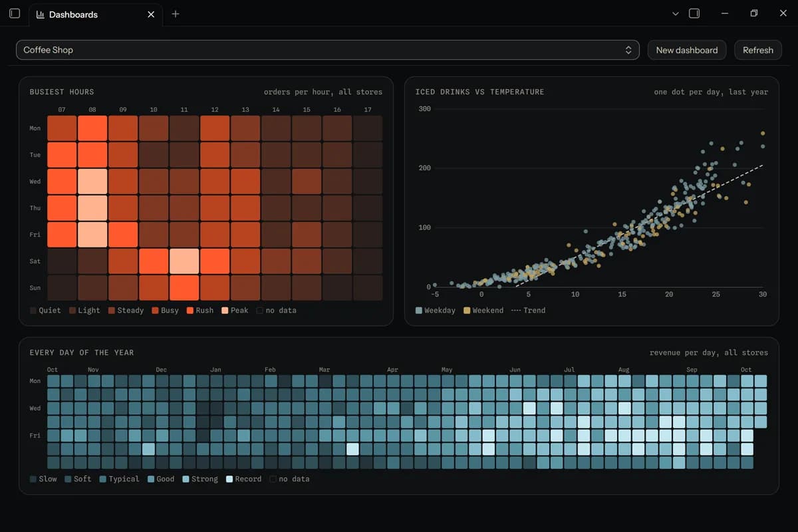Toggle no data legend in Every Day panel
This screenshot has height=532, width=798.
289,479
